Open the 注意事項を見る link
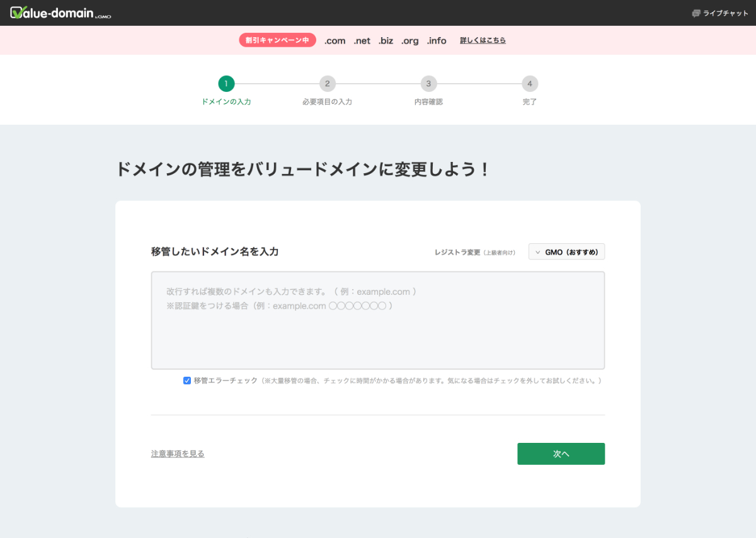Viewport: 756px width, 538px height. (x=178, y=454)
